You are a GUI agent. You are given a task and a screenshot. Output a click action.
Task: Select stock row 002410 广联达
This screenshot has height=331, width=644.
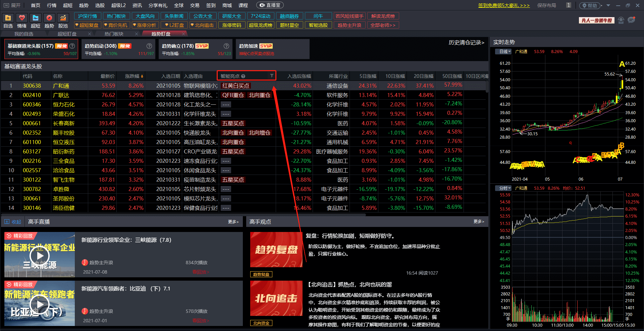coord(244,95)
